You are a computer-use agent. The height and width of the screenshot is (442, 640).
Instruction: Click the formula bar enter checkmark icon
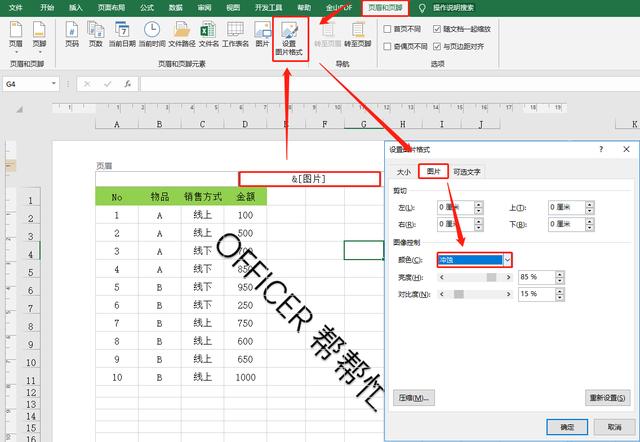pyautogui.click(x=107, y=84)
